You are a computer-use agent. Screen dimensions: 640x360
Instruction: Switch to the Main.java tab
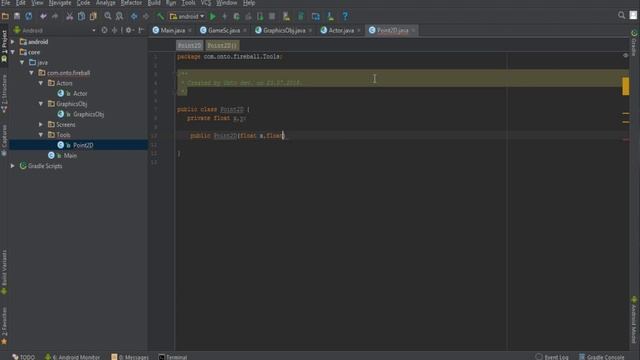(172, 30)
